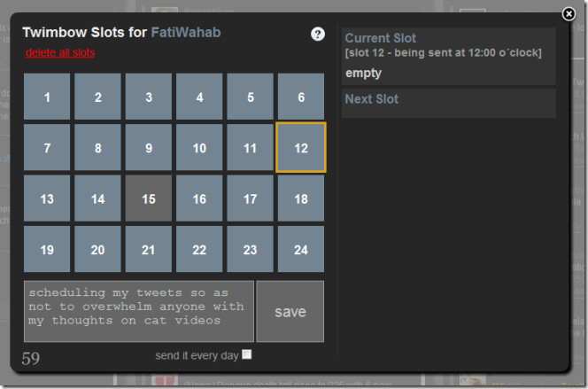Select slot 8
The width and height of the screenshot is (588, 389).
coord(97,148)
